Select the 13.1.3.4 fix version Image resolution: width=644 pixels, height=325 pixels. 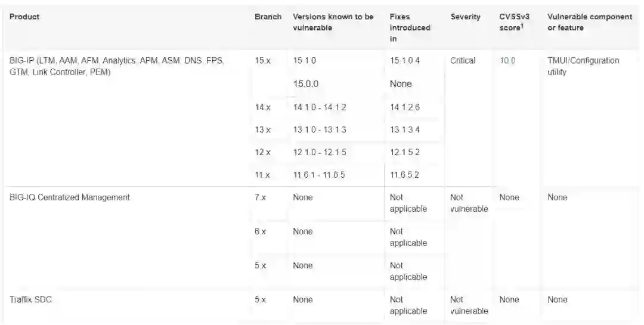(405, 129)
